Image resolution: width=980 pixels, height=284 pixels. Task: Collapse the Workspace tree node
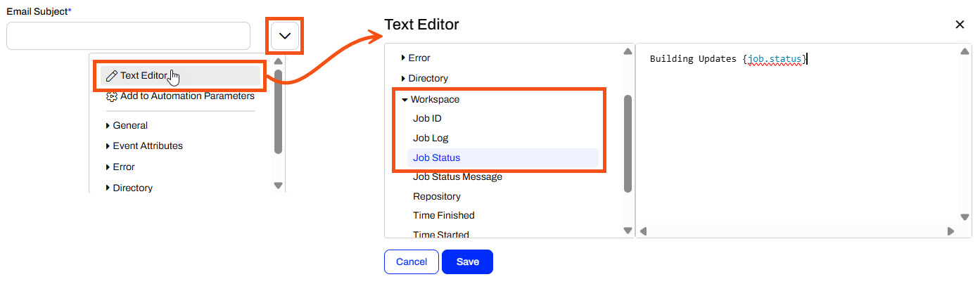[430, 100]
